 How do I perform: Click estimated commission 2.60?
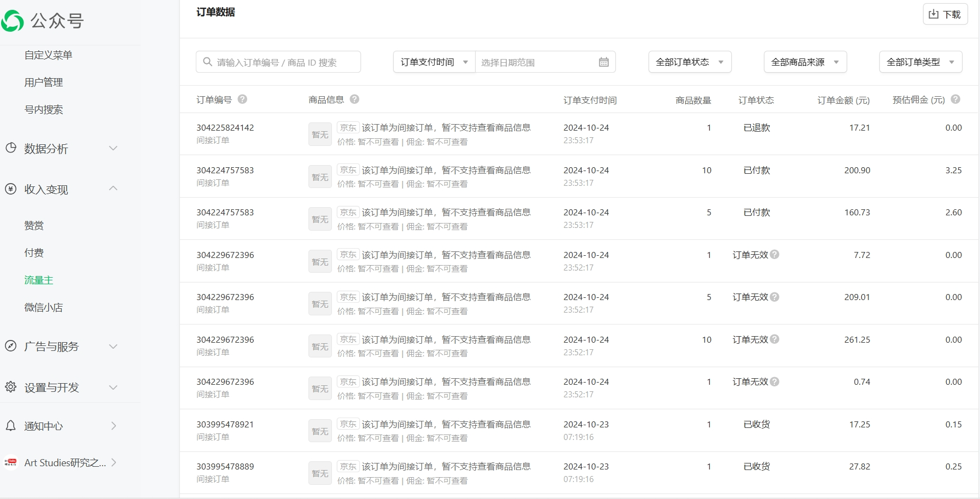point(953,212)
